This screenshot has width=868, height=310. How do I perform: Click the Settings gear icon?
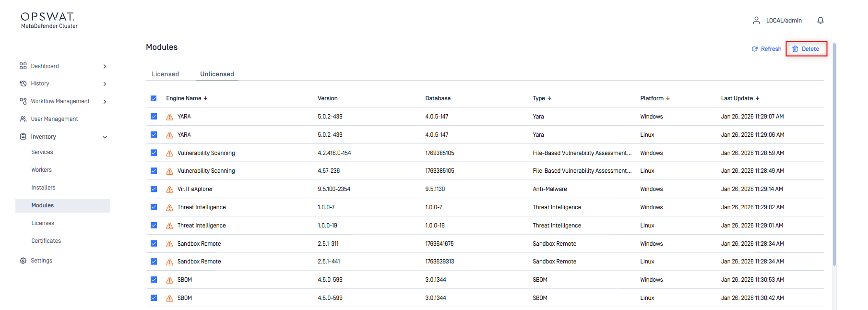[23, 261]
